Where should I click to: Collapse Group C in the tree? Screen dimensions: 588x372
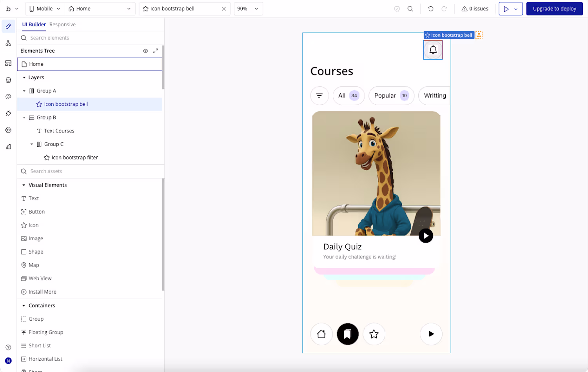(32, 144)
